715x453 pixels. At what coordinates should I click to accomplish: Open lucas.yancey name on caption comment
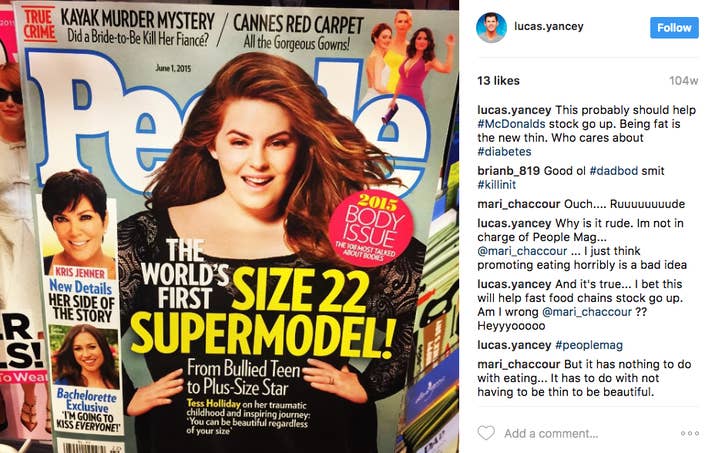click(514, 110)
